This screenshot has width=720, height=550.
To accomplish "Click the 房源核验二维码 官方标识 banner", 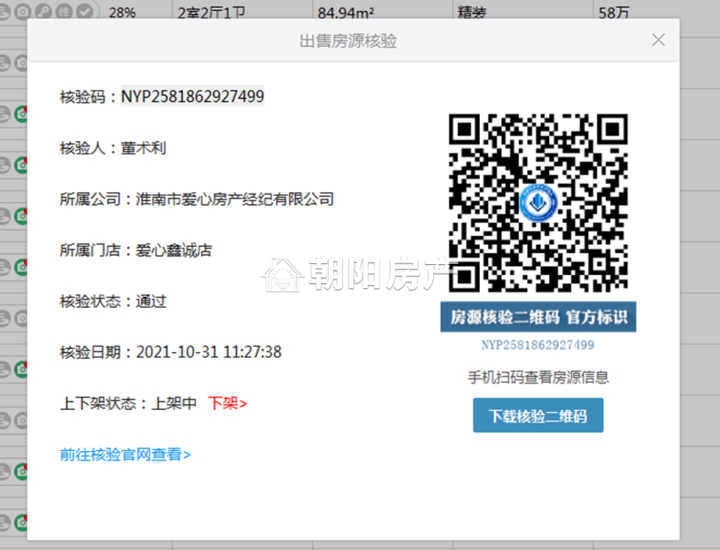I will [538, 317].
